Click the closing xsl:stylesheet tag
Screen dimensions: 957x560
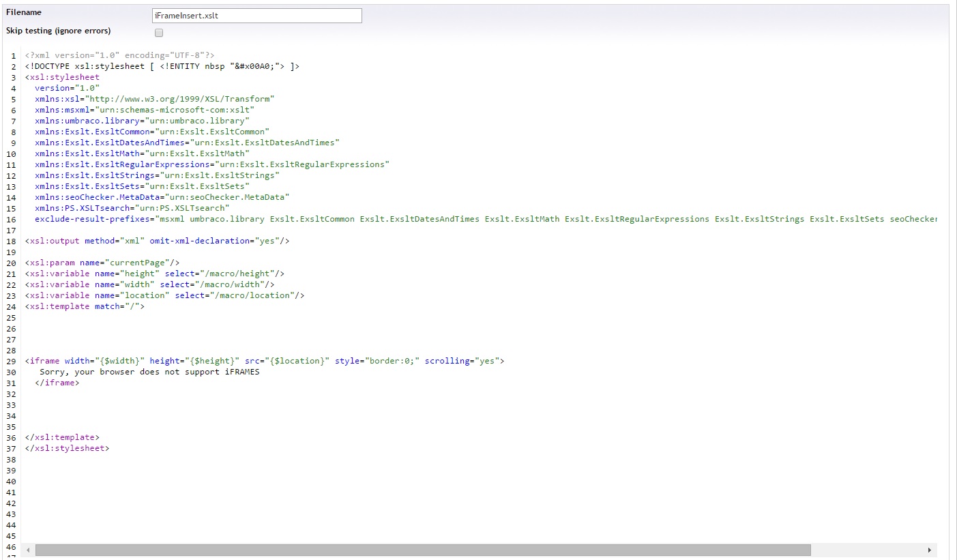[x=67, y=448]
